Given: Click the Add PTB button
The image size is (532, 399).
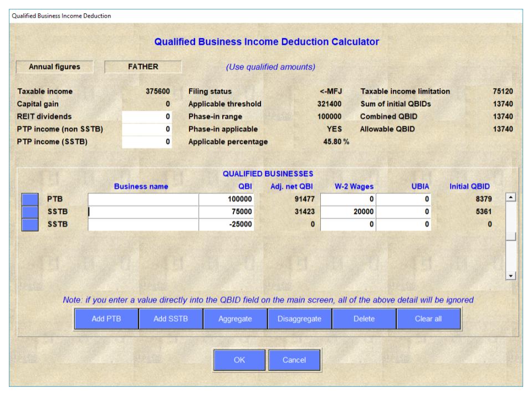Looking at the screenshot, I should 106,319.
